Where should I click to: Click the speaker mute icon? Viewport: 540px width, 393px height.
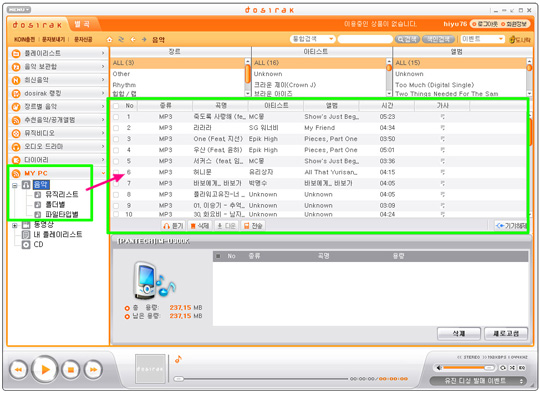click(439, 368)
